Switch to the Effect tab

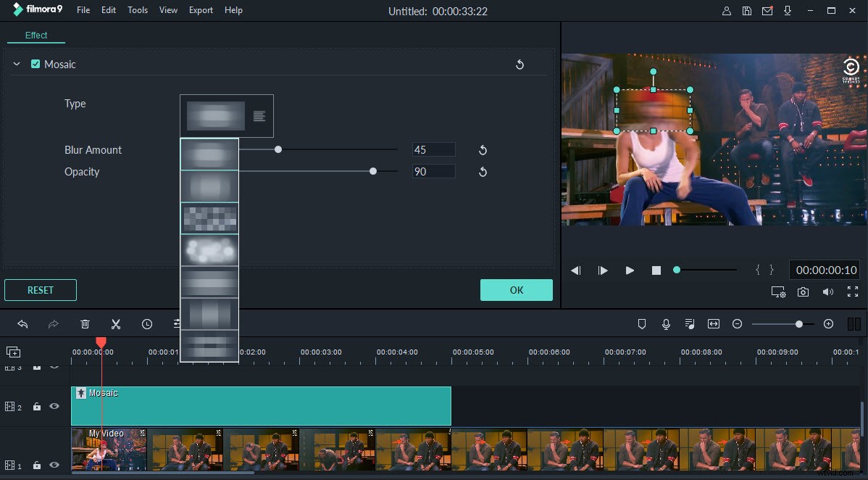coord(36,35)
